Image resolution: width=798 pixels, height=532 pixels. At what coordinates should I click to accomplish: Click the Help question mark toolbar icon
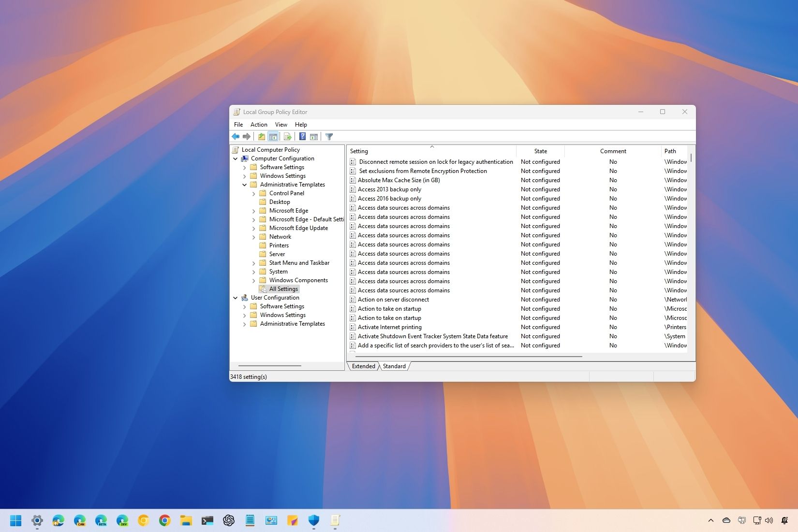(x=302, y=136)
